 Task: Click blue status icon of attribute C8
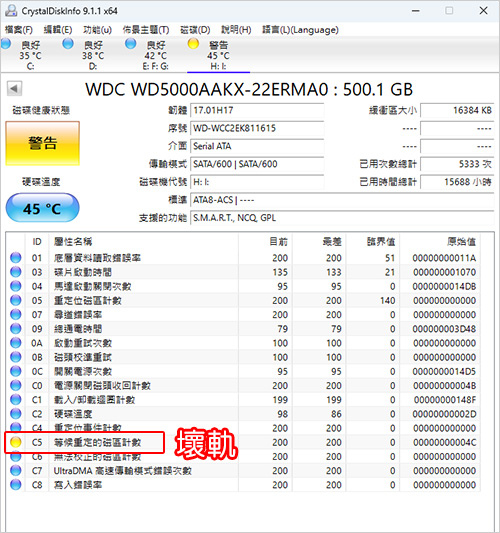16,484
